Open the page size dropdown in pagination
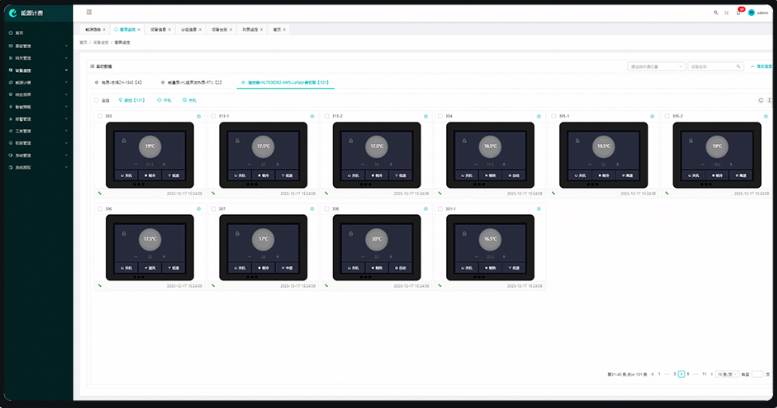 (x=725, y=374)
